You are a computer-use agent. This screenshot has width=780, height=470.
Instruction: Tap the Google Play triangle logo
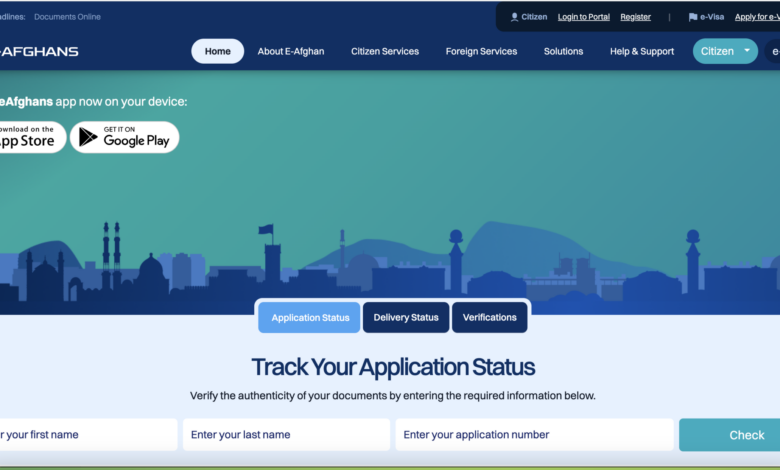tap(88, 137)
